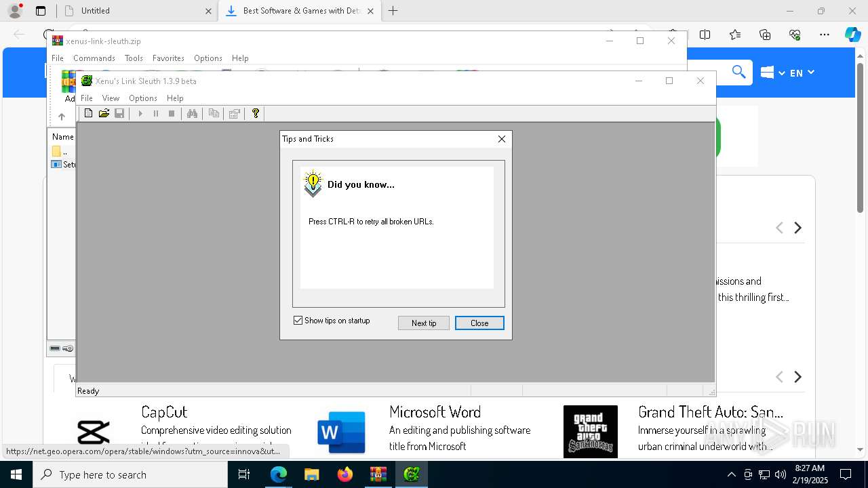Click the New document icon in Xenu toolbar
868x488 pixels.
tap(88, 113)
